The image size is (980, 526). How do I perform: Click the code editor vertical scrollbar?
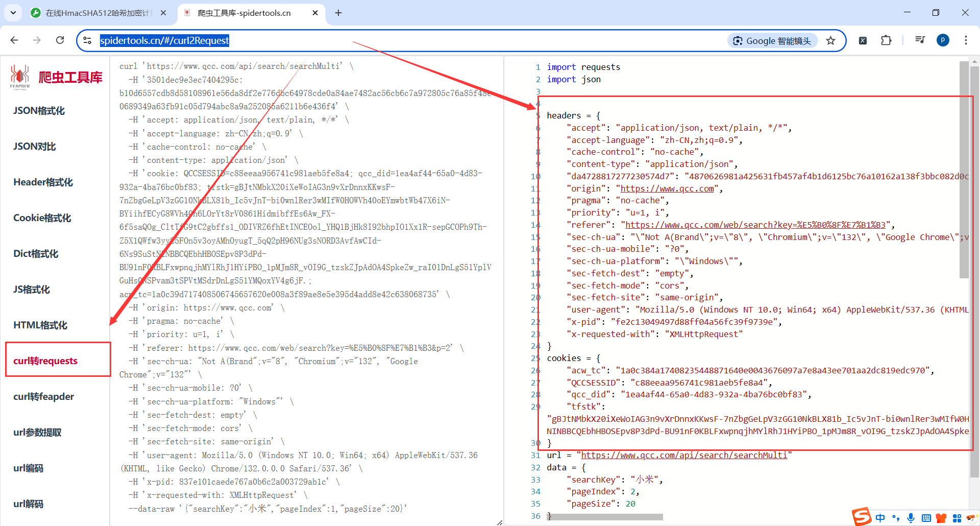[x=964, y=170]
